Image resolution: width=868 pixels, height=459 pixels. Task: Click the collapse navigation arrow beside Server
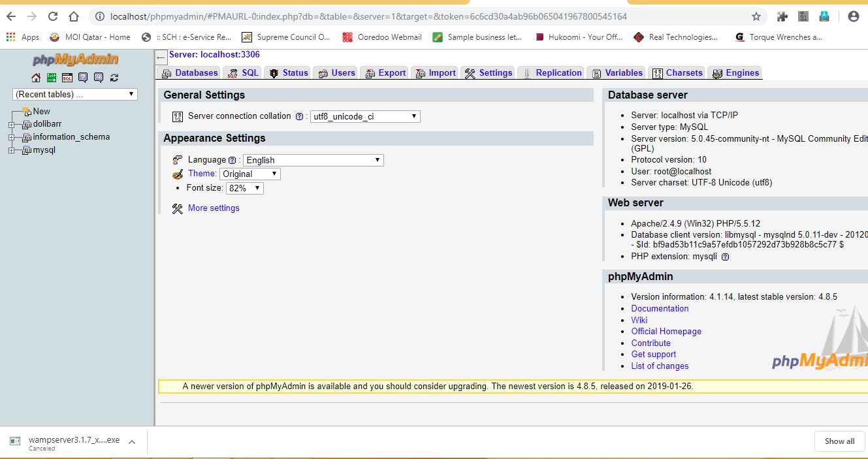(161, 57)
